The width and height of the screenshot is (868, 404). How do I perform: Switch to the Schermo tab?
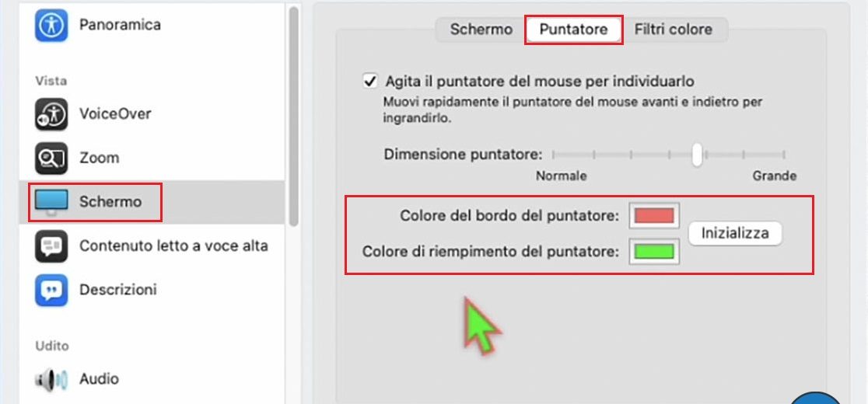click(481, 30)
